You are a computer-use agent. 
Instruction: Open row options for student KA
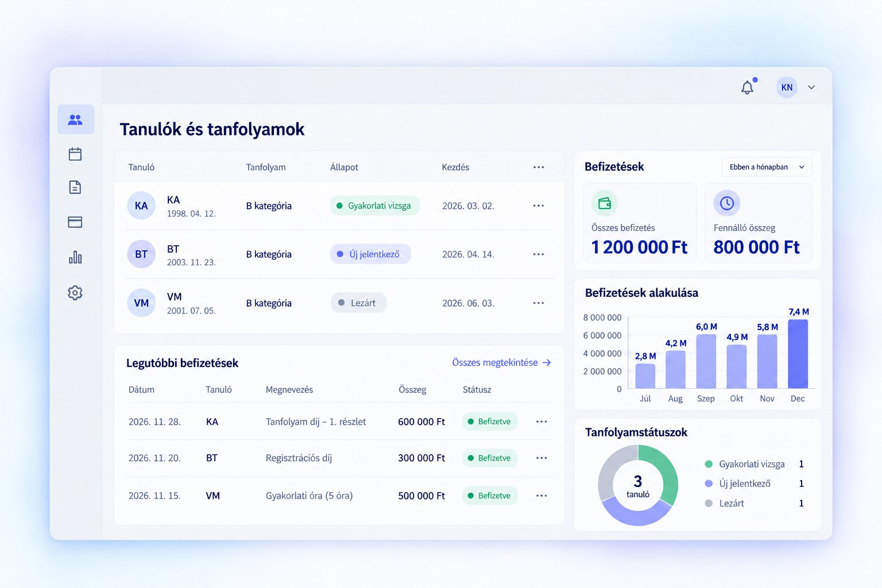(539, 206)
